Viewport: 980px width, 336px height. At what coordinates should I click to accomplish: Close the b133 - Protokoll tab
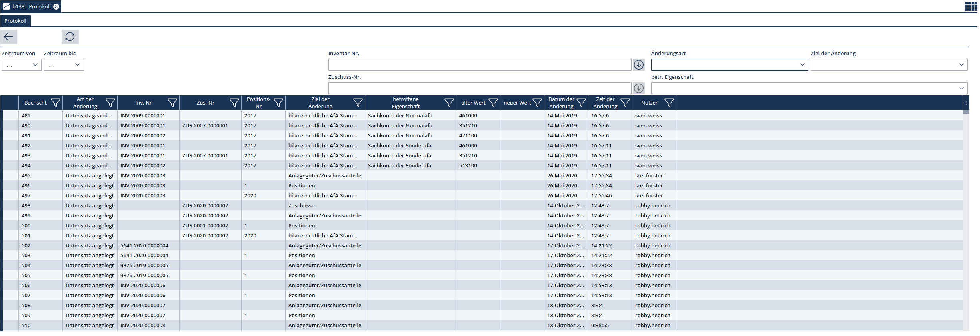click(x=56, y=7)
